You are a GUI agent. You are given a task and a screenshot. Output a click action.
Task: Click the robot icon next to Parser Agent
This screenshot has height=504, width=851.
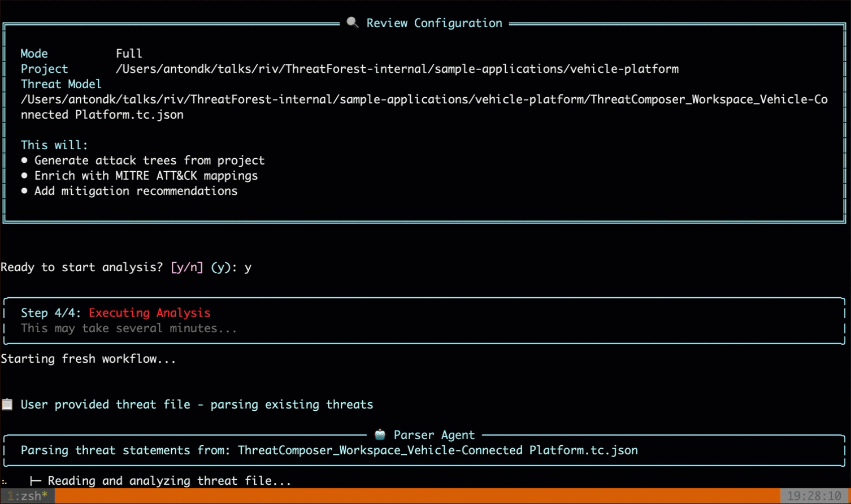[380, 435]
